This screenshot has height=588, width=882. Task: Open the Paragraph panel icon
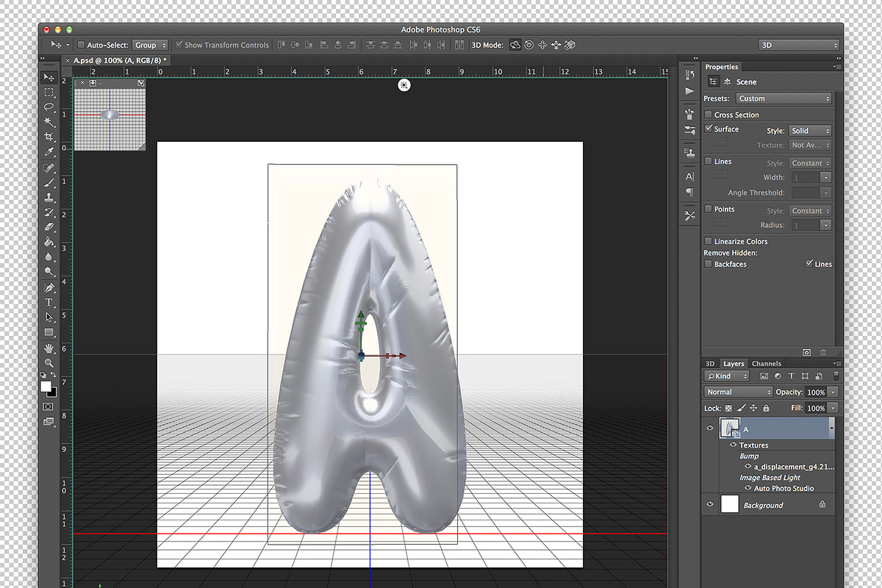(689, 193)
